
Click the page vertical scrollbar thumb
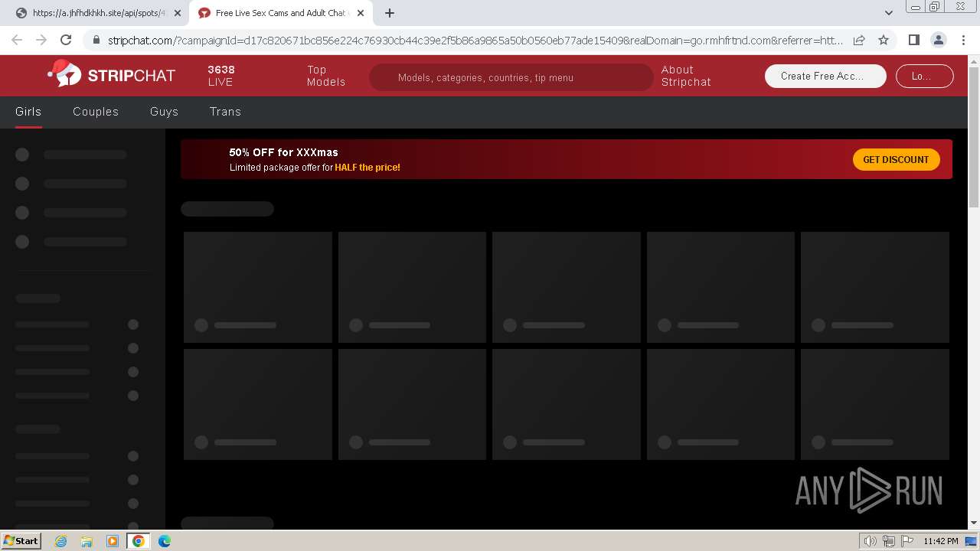(974, 136)
